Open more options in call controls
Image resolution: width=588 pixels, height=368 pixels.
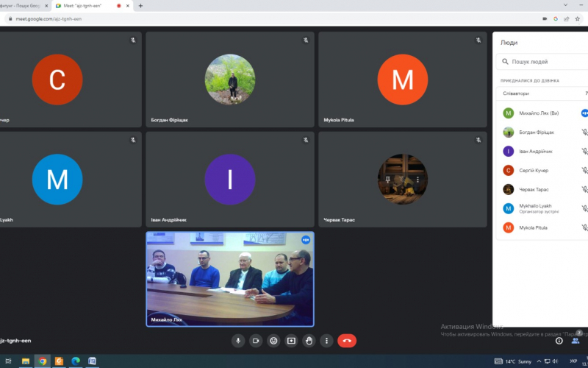[x=326, y=341]
